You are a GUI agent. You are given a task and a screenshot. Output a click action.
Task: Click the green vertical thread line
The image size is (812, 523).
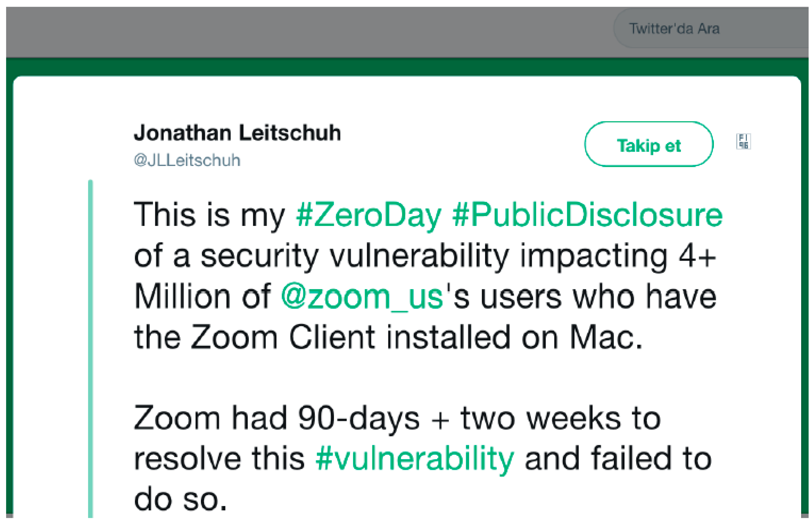coord(90,340)
